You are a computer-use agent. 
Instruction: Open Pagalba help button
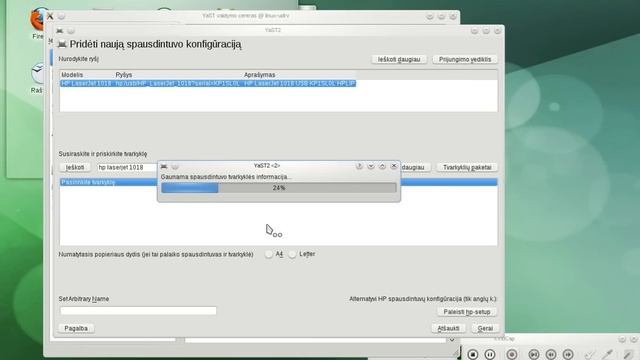point(76,328)
